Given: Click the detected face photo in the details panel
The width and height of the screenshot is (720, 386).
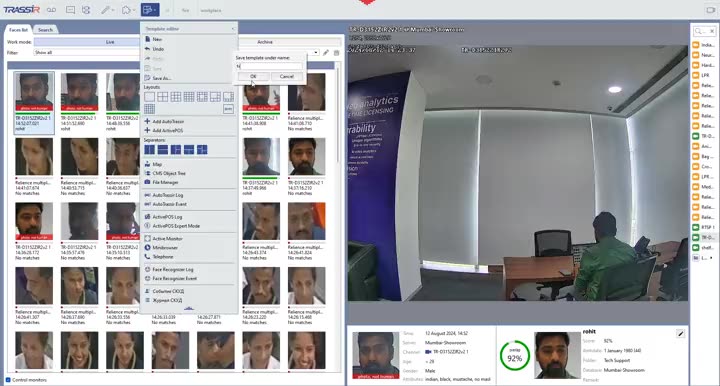Looking at the screenshot, I should point(376,355).
